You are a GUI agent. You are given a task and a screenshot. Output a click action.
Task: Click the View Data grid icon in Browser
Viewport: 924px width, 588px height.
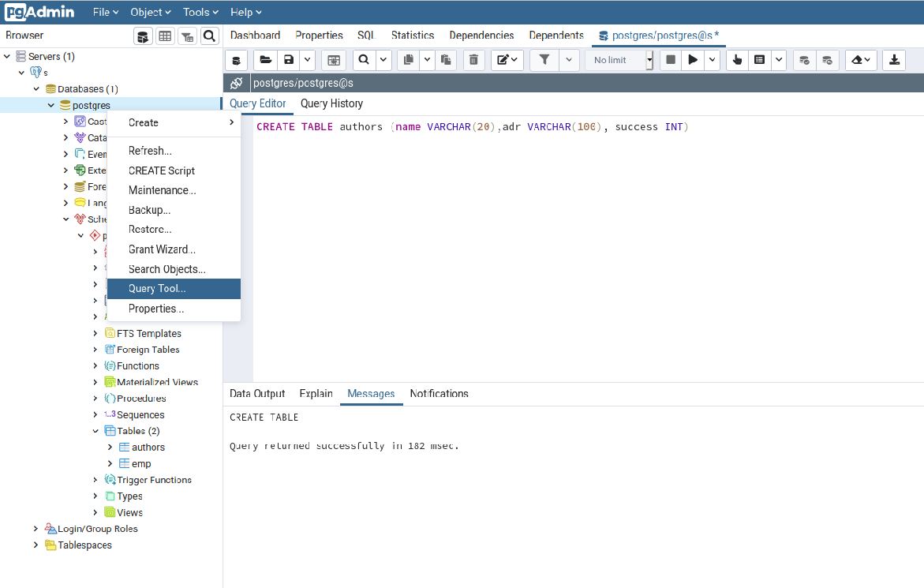[x=165, y=36]
